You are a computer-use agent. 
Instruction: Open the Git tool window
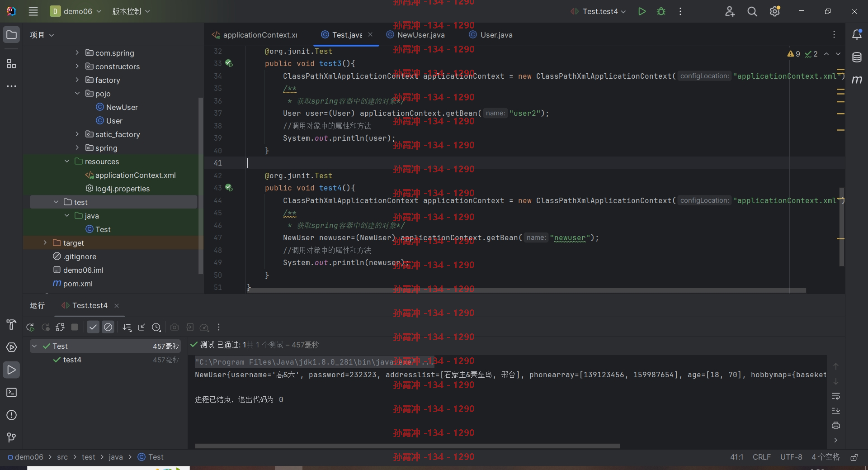click(x=11, y=437)
